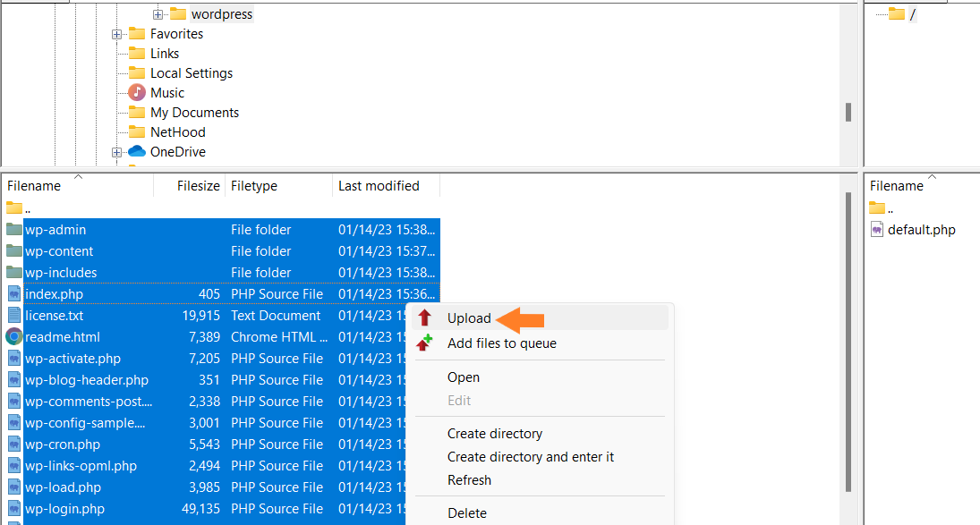
Task: Choose Add files to queue
Action: click(x=501, y=343)
